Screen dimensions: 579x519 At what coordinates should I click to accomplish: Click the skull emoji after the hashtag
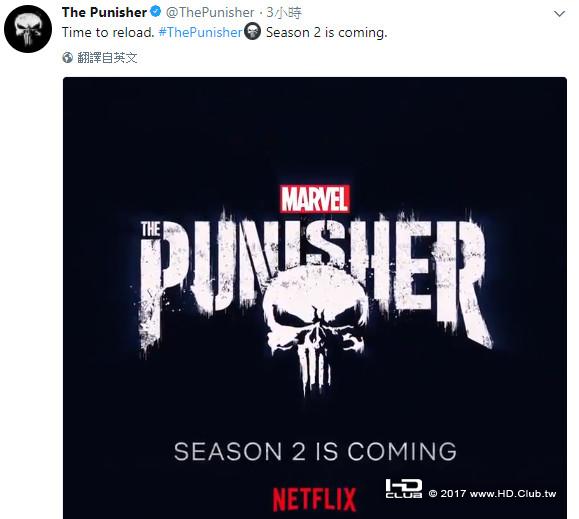(x=253, y=31)
